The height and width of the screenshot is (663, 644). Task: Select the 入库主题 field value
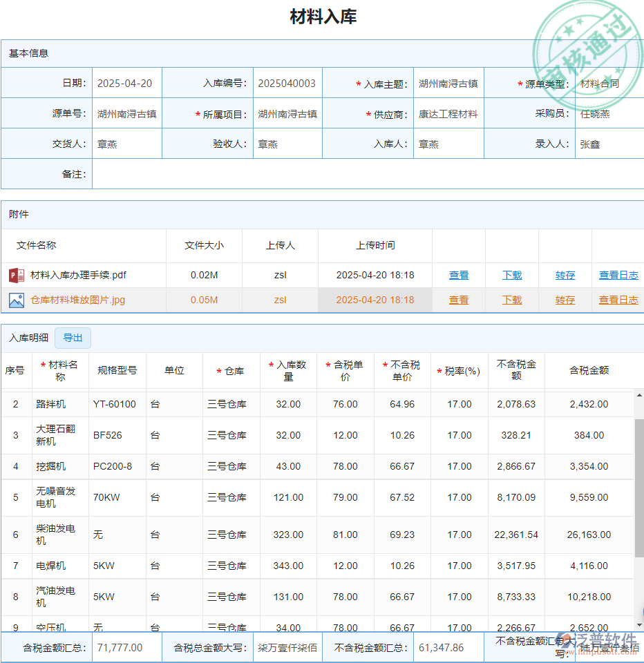(448, 84)
